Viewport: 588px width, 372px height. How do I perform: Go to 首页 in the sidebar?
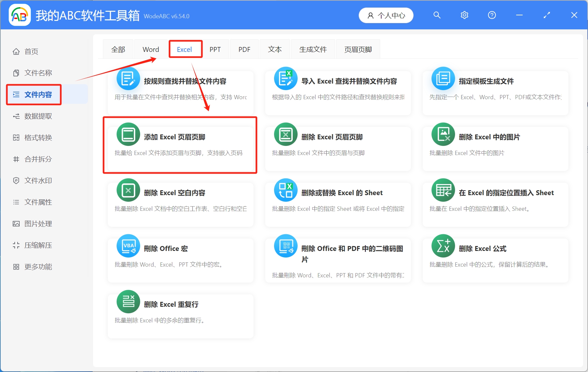click(x=31, y=52)
